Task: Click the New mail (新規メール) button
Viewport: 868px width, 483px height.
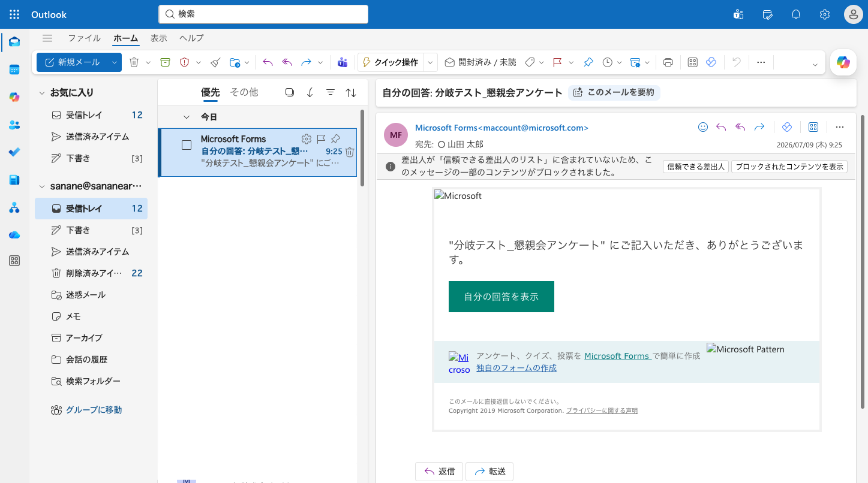Action: [x=72, y=62]
